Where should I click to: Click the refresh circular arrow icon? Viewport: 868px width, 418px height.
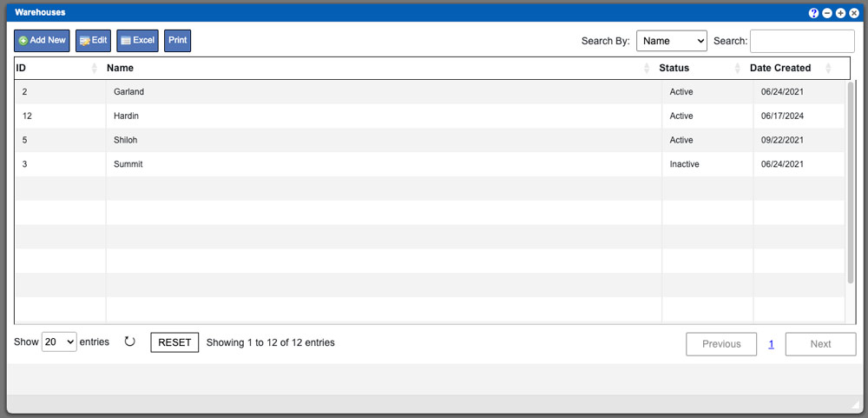(x=129, y=342)
